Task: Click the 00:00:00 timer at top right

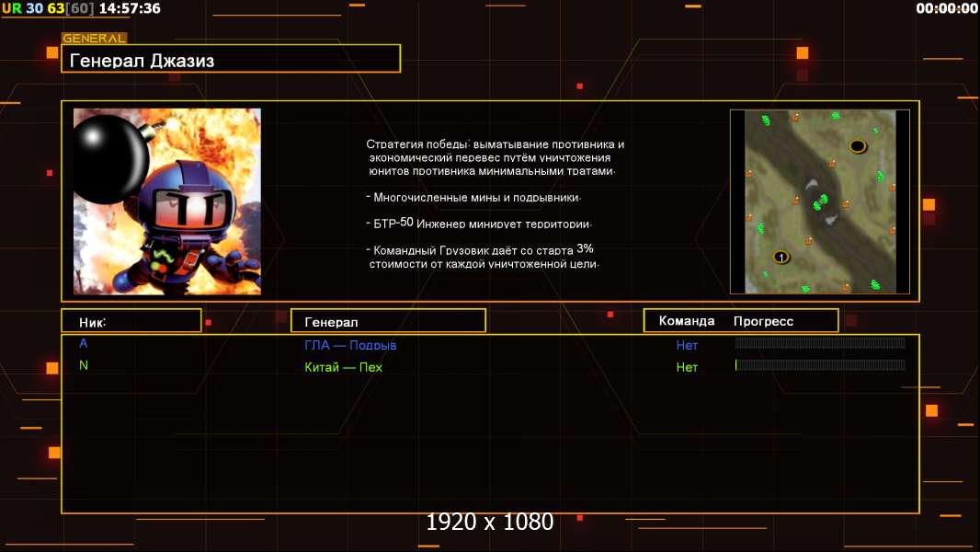Action: pyautogui.click(x=947, y=8)
